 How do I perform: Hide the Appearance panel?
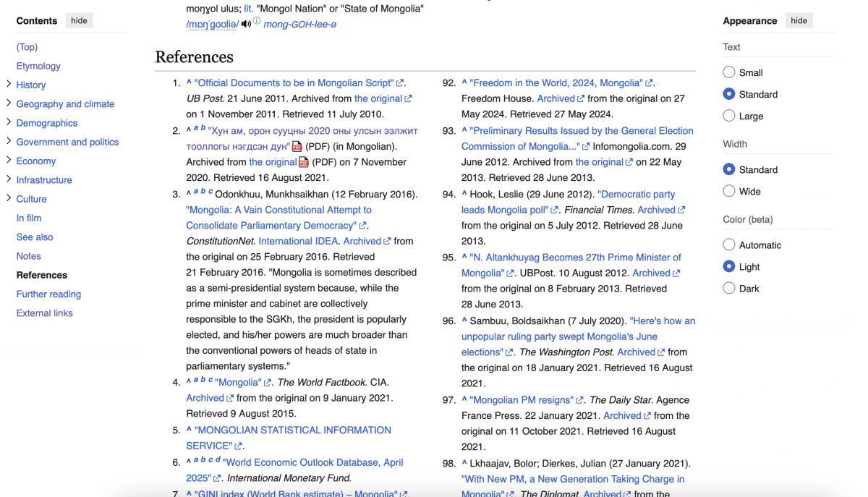point(799,20)
